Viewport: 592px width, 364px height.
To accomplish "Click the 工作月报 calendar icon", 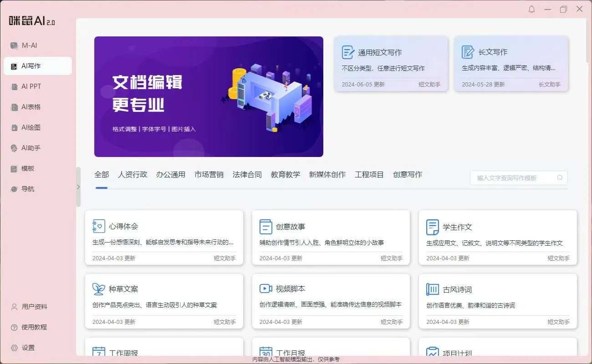I will (266, 352).
